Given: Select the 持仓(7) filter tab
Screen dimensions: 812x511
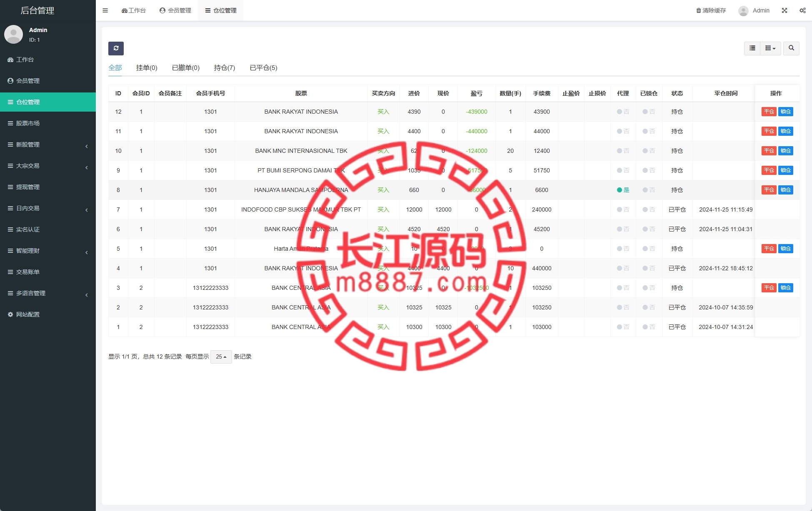Looking at the screenshot, I should pos(225,68).
